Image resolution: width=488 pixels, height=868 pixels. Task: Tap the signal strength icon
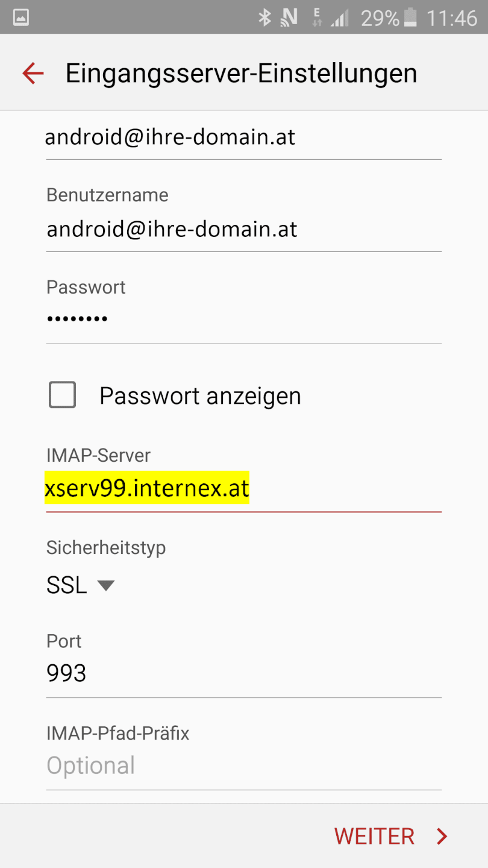point(340,18)
